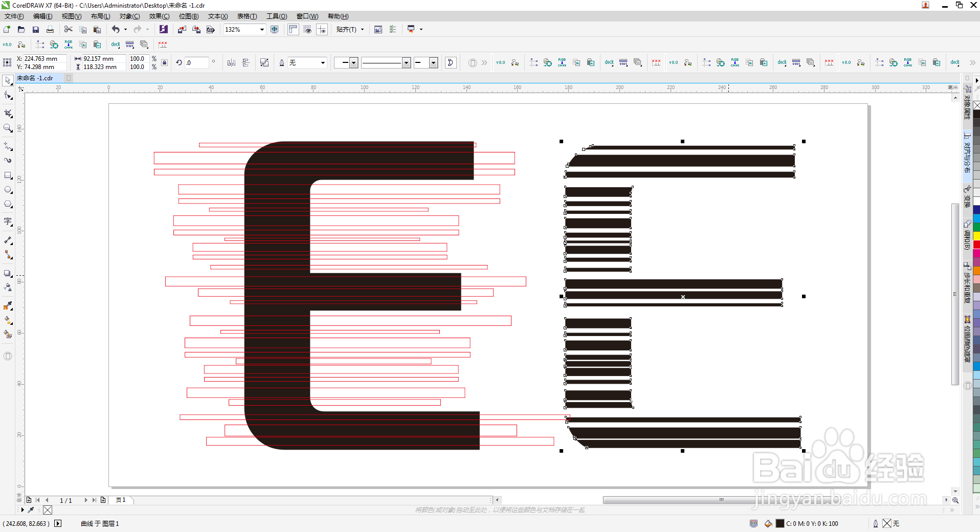Select the Zoom tool in toolbox
This screenshot has width=980, height=532.
pyautogui.click(x=8, y=128)
